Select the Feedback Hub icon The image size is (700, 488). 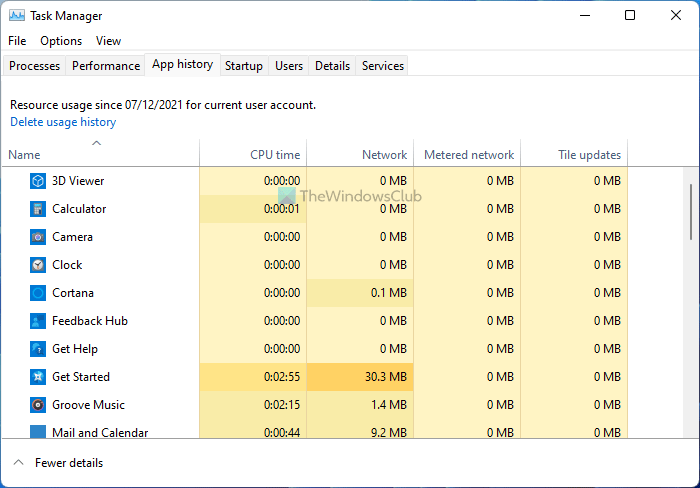38,321
